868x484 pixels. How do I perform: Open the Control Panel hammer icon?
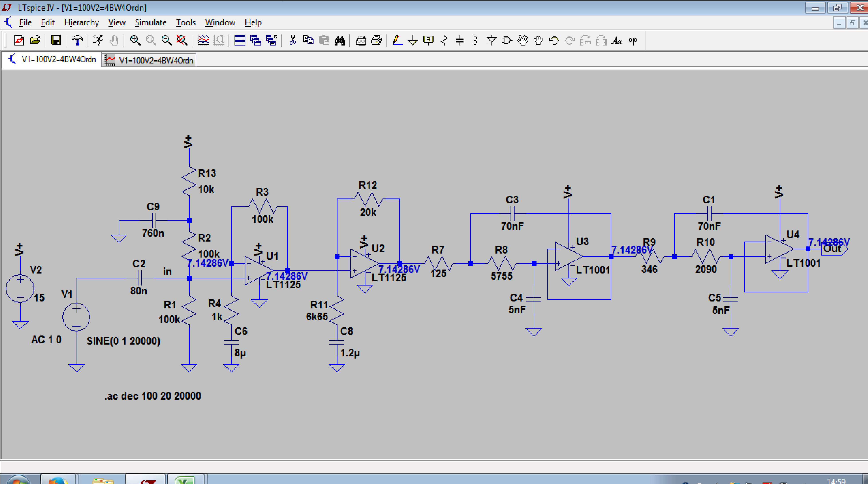click(x=77, y=40)
